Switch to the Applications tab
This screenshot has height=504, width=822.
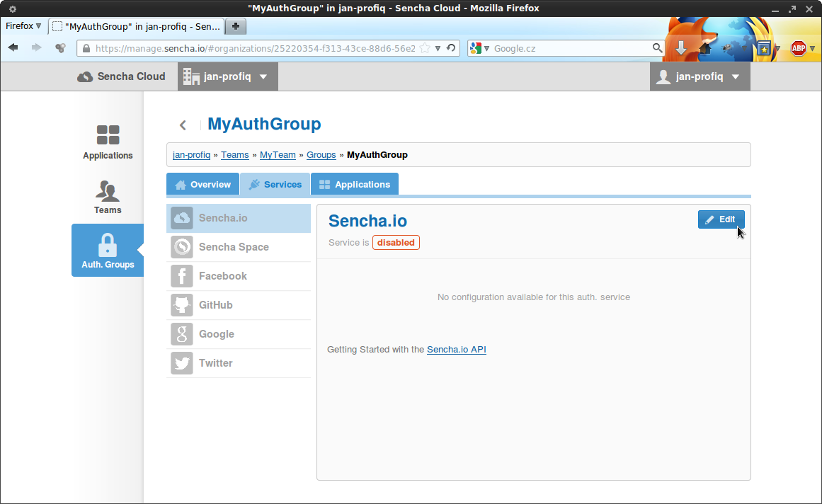[x=355, y=185]
